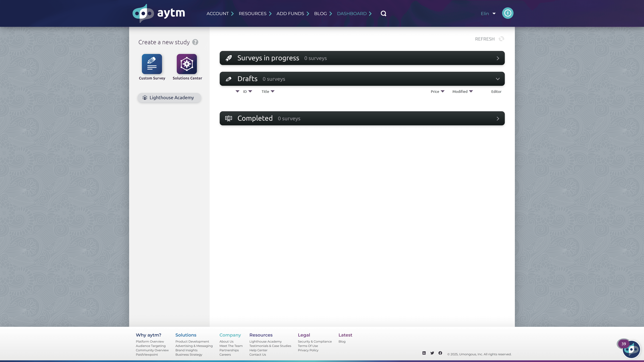This screenshot has height=362, width=644.
Task: Open the Solutions Center icon
Action: pos(187,64)
